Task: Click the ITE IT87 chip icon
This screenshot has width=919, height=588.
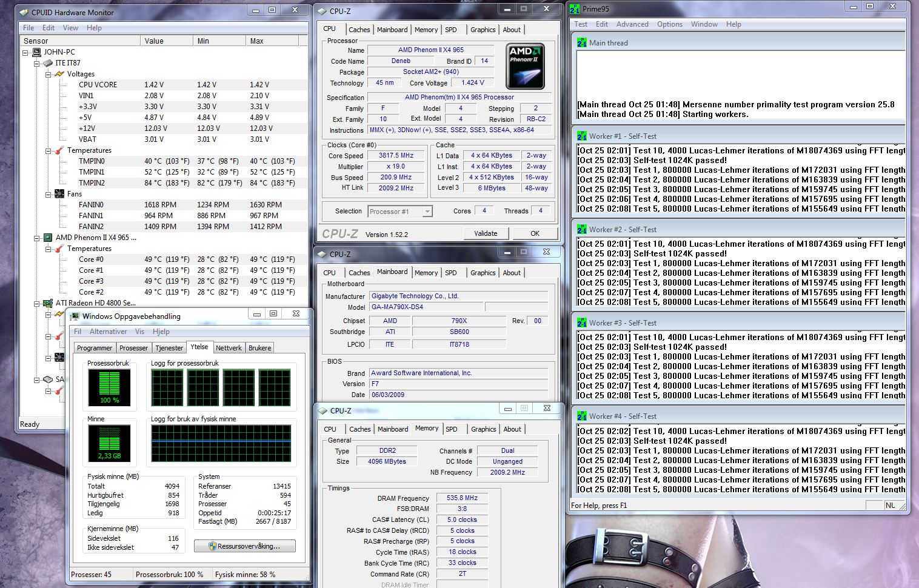Action: [48, 63]
